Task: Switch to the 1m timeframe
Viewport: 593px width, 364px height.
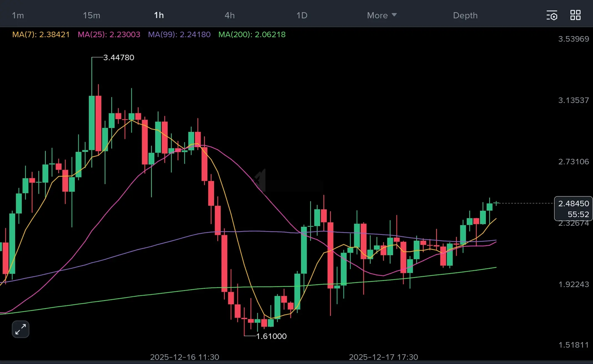Action: [18, 15]
